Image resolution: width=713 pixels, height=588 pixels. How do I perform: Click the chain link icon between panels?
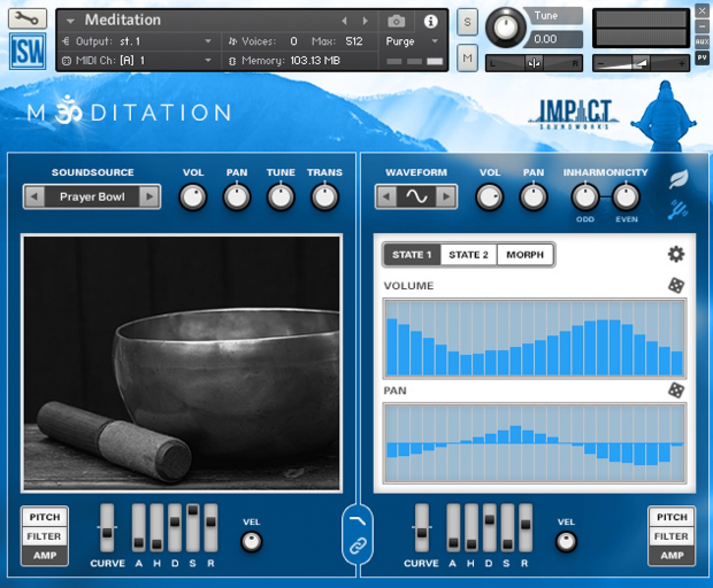358,545
